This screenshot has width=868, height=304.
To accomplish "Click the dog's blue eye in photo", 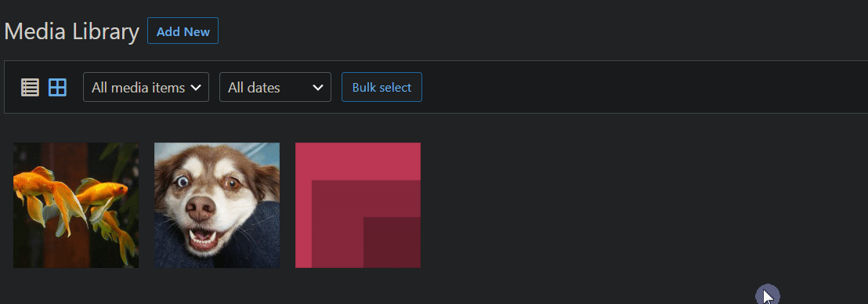I will 183,180.
